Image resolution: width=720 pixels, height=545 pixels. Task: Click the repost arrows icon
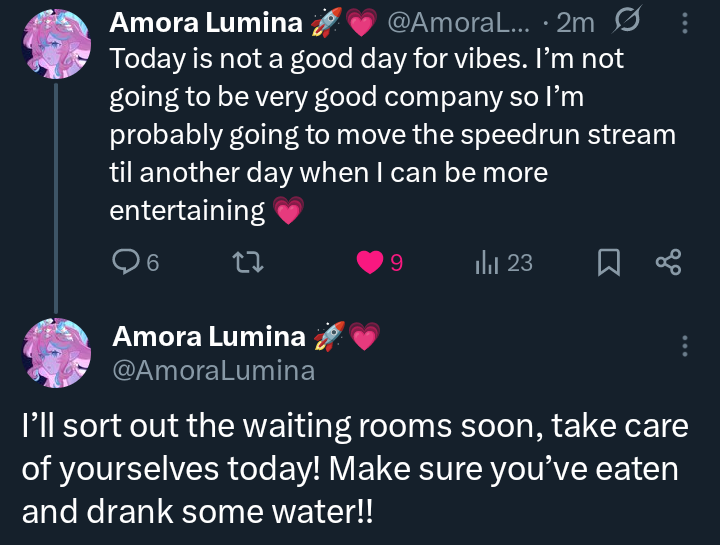[245, 263]
